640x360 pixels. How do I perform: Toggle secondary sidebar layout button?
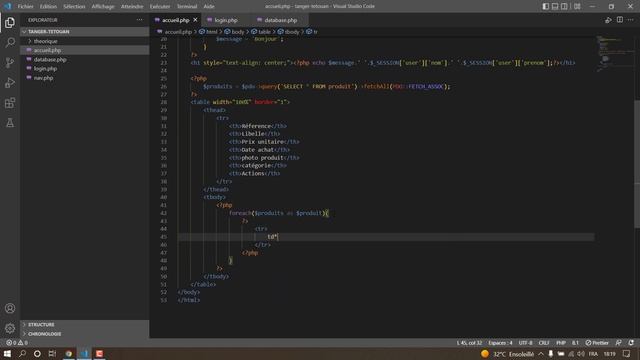coord(564,6)
